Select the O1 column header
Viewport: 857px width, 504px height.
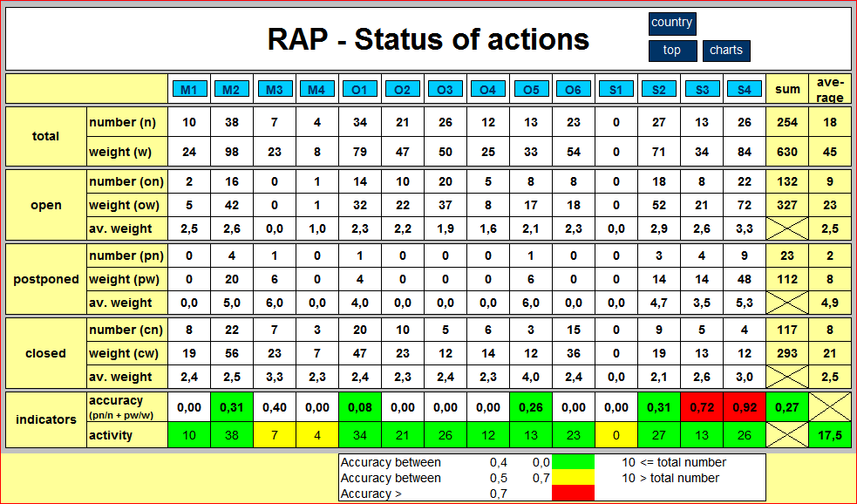click(x=360, y=88)
